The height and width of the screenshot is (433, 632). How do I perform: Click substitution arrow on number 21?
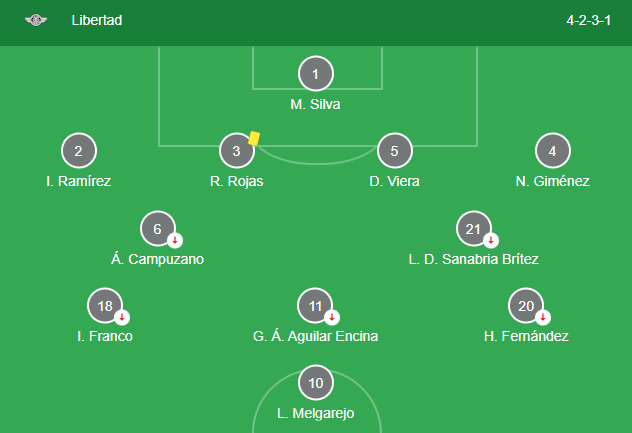pos(491,240)
